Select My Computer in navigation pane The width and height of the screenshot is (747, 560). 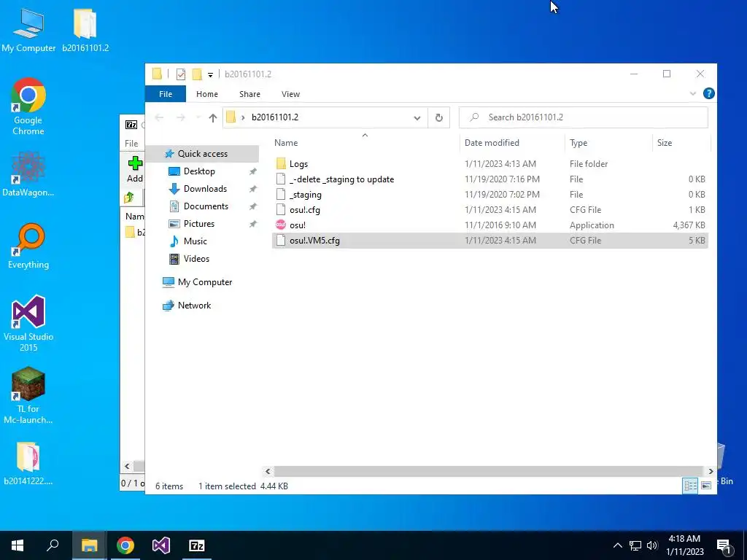(205, 282)
